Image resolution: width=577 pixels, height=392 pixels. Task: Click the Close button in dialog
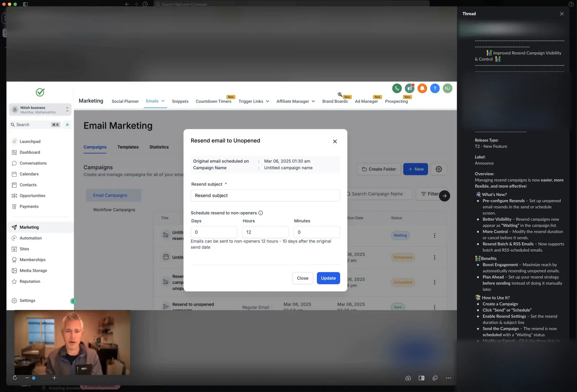pos(303,278)
